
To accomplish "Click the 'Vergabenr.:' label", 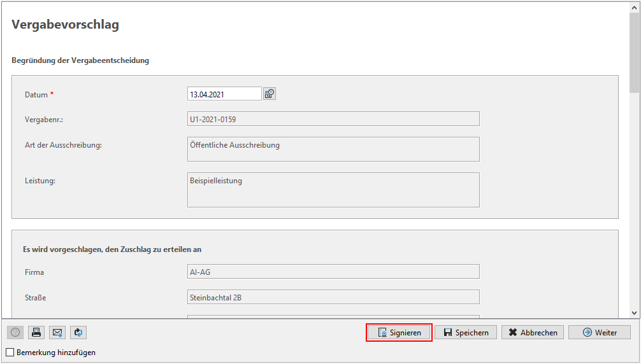I will 44,120.
